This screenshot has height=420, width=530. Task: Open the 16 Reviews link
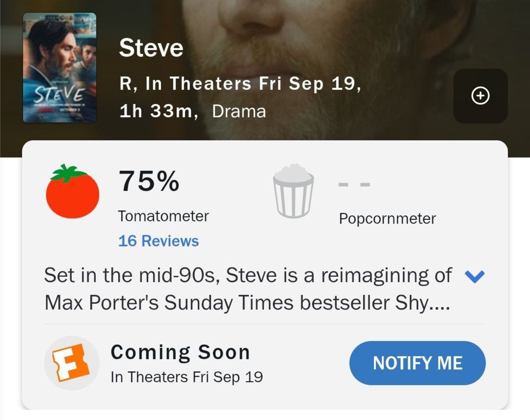click(x=158, y=241)
